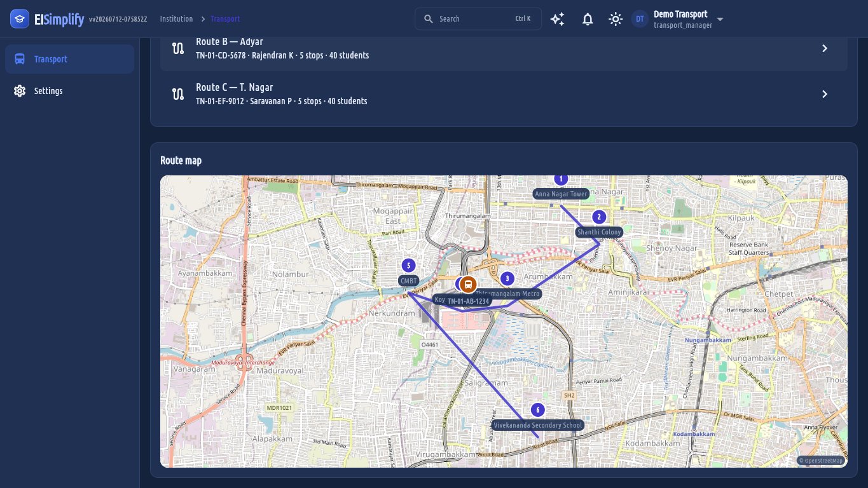Focus the Search input field

pos(478,19)
